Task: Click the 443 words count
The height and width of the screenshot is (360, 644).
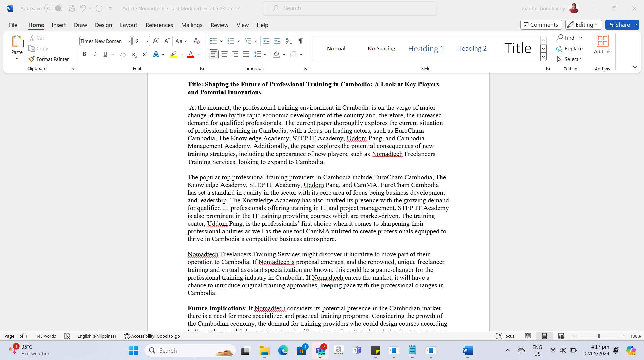Action: point(46,336)
